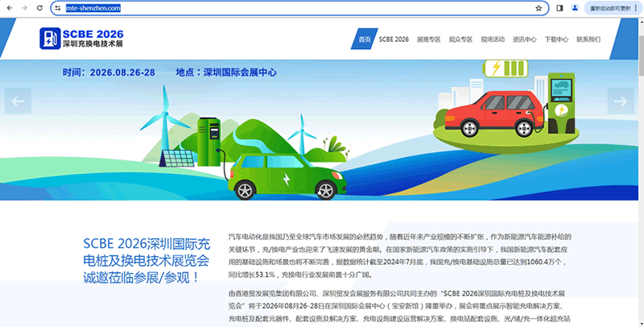Click the SCBE 2026 logo
The height and width of the screenshot is (327, 644).
(x=82, y=37)
